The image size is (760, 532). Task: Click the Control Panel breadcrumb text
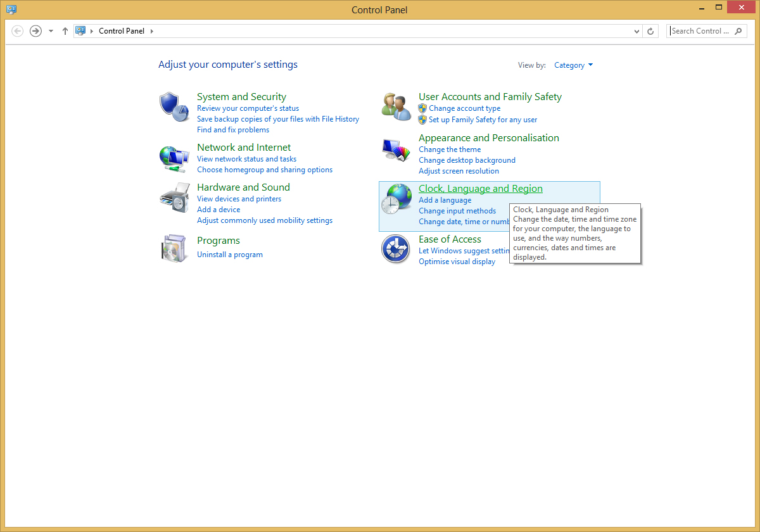122,31
